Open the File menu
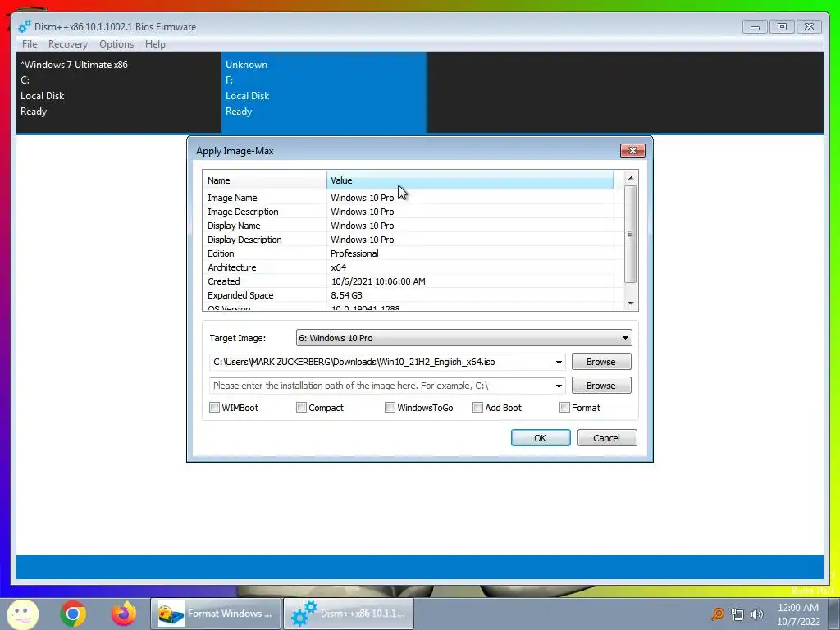 [x=30, y=44]
